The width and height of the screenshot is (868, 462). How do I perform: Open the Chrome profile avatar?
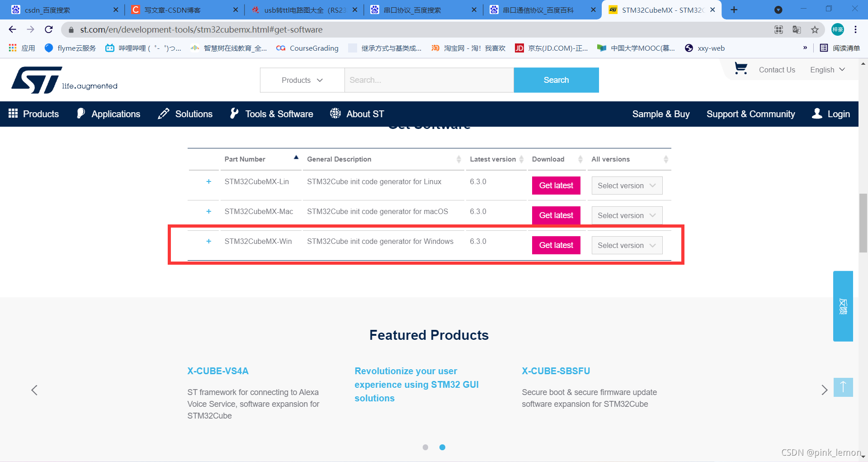pos(838,29)
